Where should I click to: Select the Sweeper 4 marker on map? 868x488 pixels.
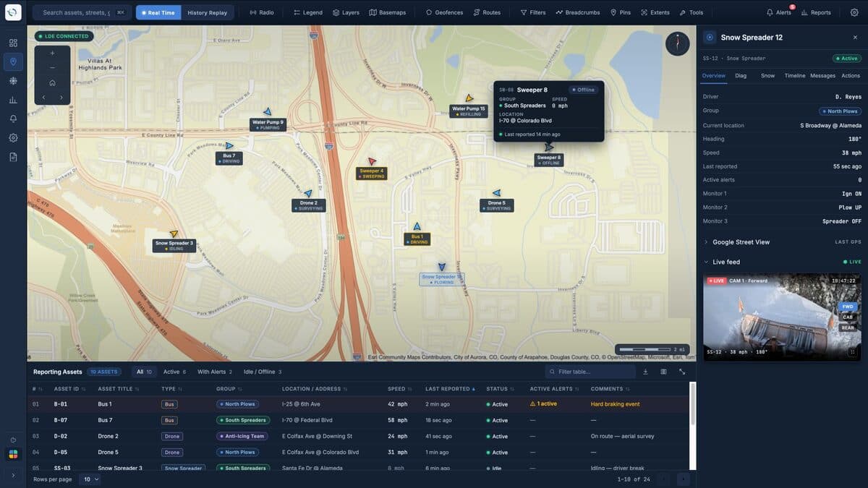[372, 162]
